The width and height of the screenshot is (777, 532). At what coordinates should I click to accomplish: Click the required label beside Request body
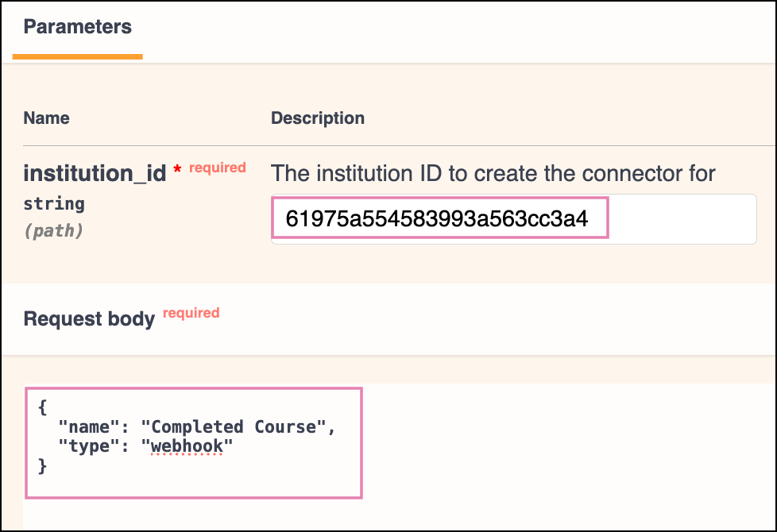(x=191, y=313)
